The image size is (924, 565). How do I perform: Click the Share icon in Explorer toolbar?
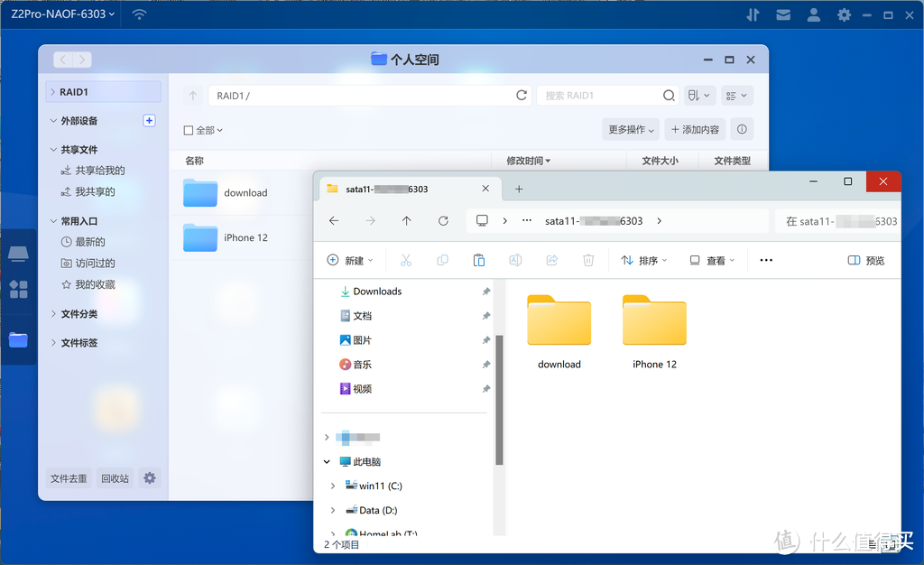click(x=552, y=260)
